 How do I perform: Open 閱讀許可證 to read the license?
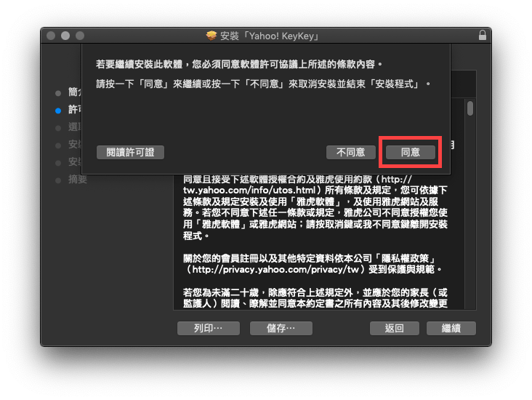coord(130,152)
